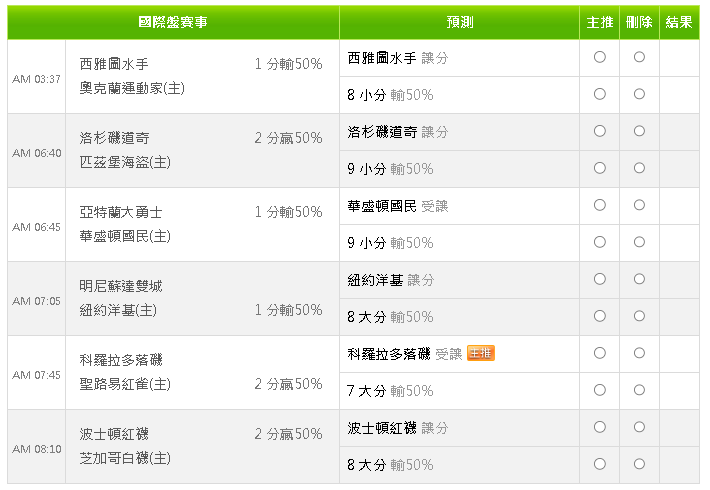710x490 pixels.
Task: Click the 2 分贏50% spread beside 聖路易紅雀(主)
Action: 288,384
